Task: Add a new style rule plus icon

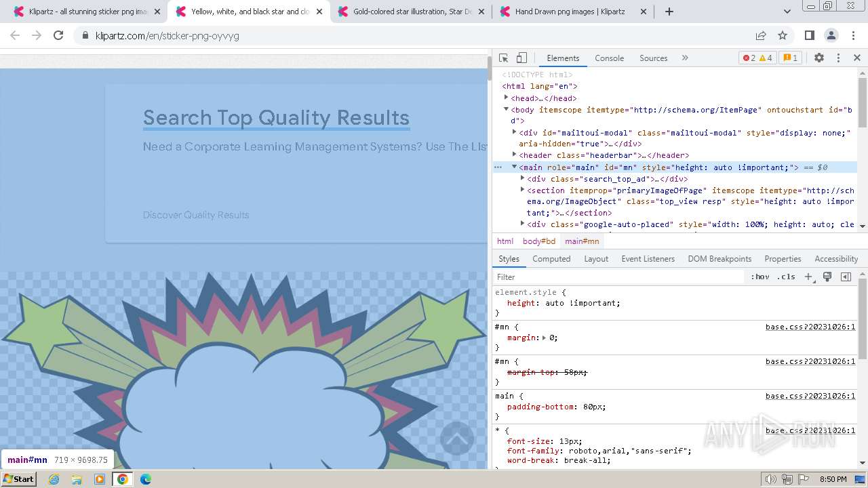Action: (808, 277)
